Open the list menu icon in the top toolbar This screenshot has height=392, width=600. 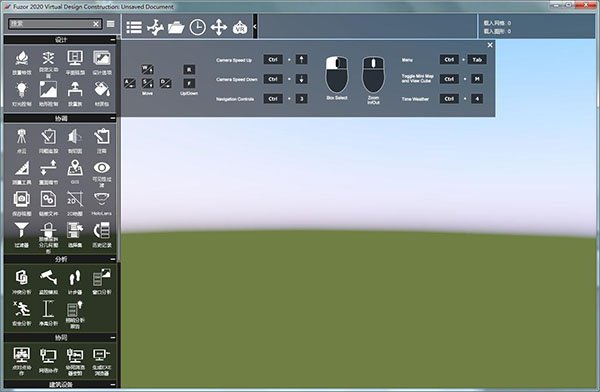pos(134,27)
